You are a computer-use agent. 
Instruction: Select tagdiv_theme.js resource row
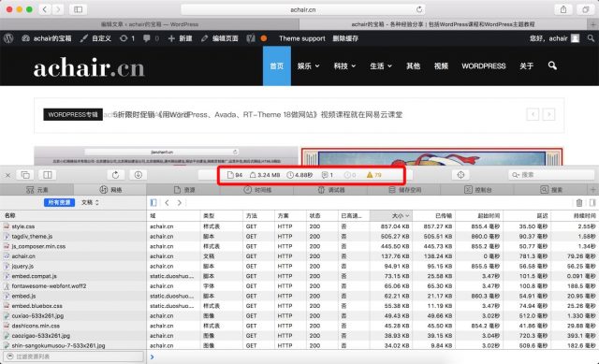click(73, 237)
